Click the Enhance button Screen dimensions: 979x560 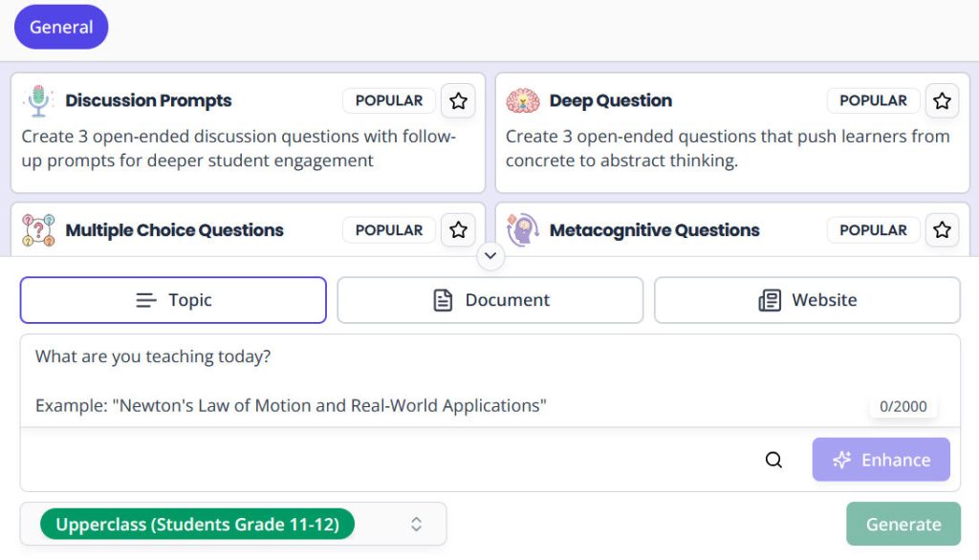pyautogui.click(x=881, y=460)
